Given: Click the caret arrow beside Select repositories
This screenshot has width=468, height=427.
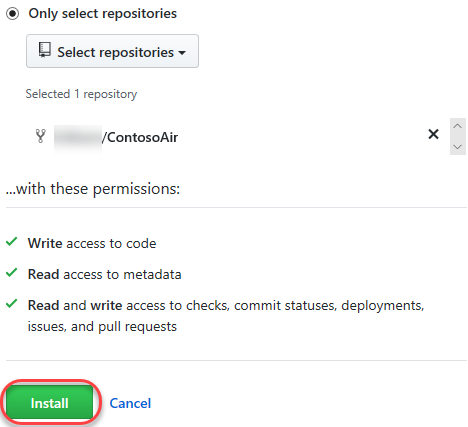Looking at the screenshot, I should [x=182, y=53].
